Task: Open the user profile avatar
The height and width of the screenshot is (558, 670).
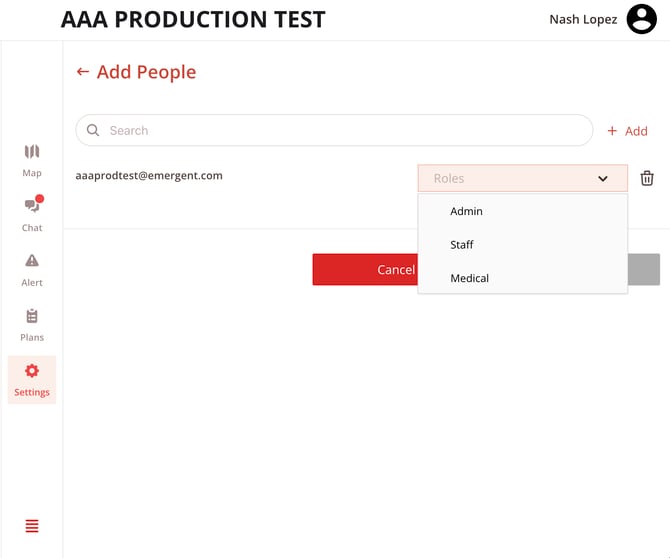Action: click(x=641, y=19)
